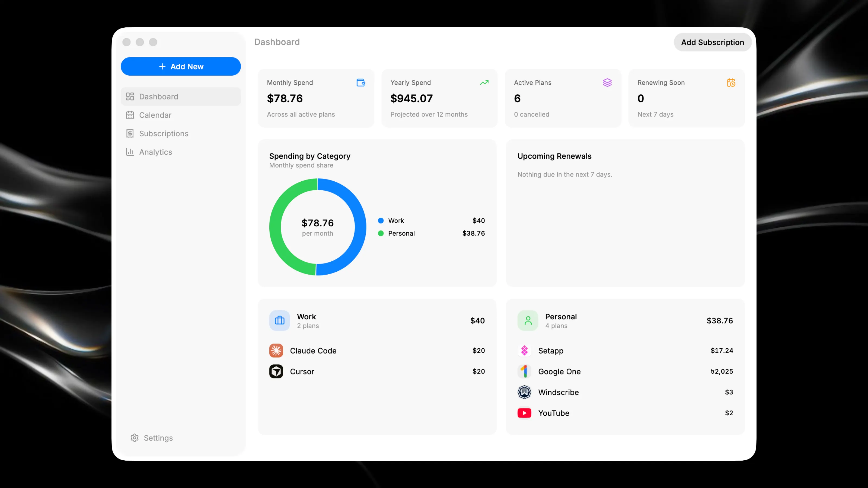Select the YouTube subscription name

tap(554, 413)
